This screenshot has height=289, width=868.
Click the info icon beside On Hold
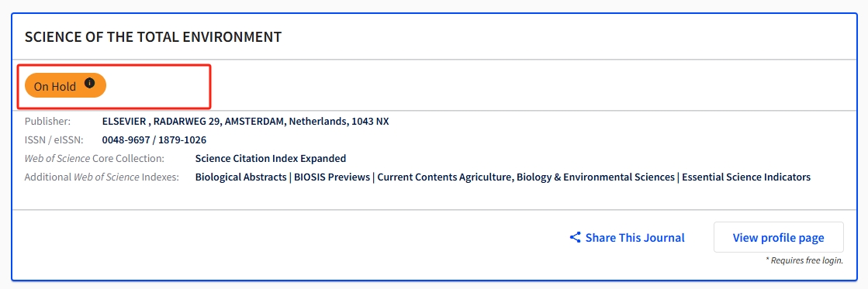(x=90, y=83)
